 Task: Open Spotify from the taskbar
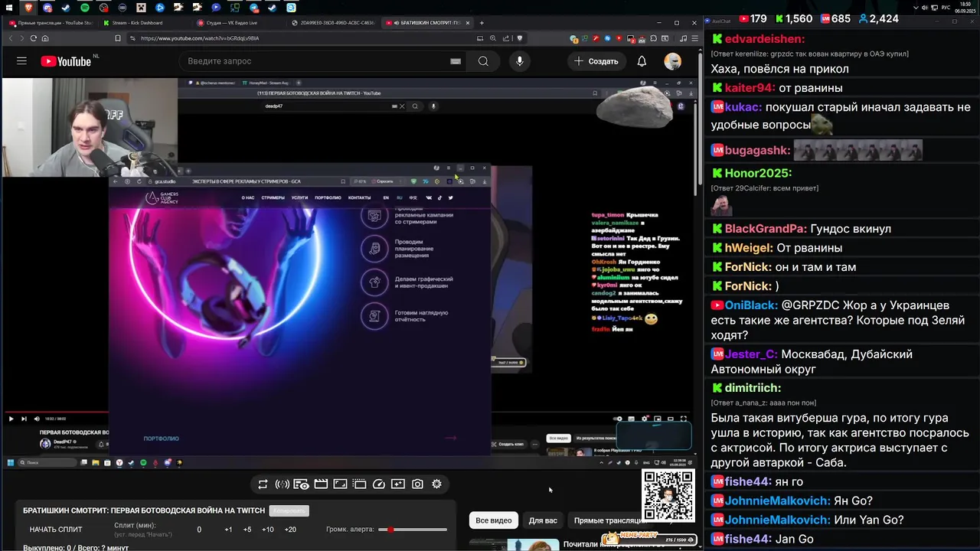click(84, 8)
